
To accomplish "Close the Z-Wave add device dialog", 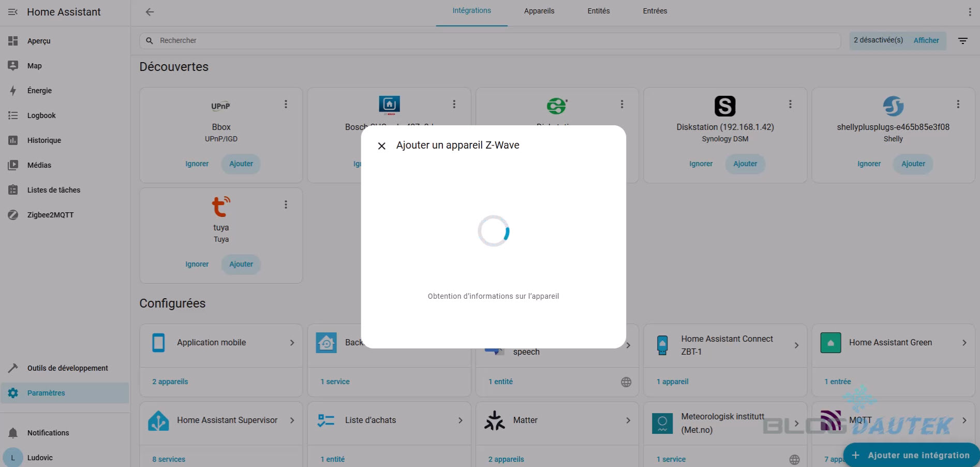I will pyautogui.click(x=382, y=146).
